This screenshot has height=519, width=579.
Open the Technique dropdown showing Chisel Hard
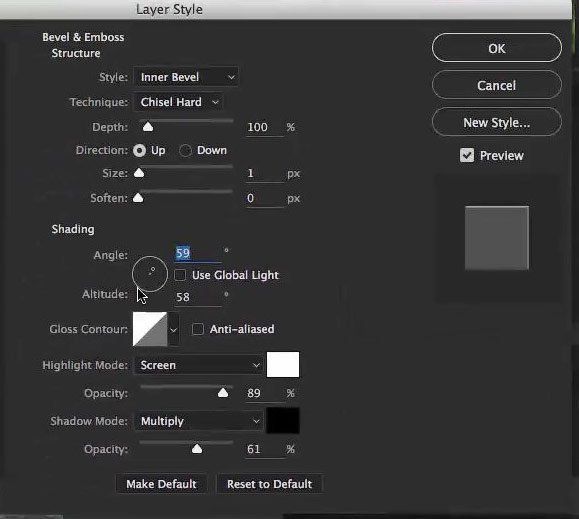[x=178, y=102]
